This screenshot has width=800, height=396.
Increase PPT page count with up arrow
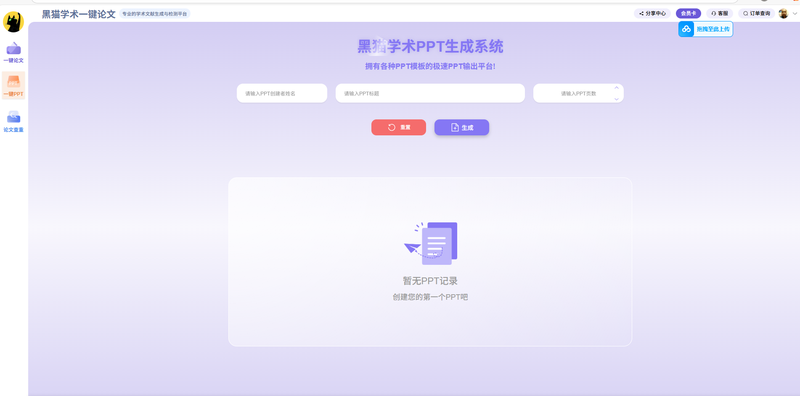[x=616, y=88]
